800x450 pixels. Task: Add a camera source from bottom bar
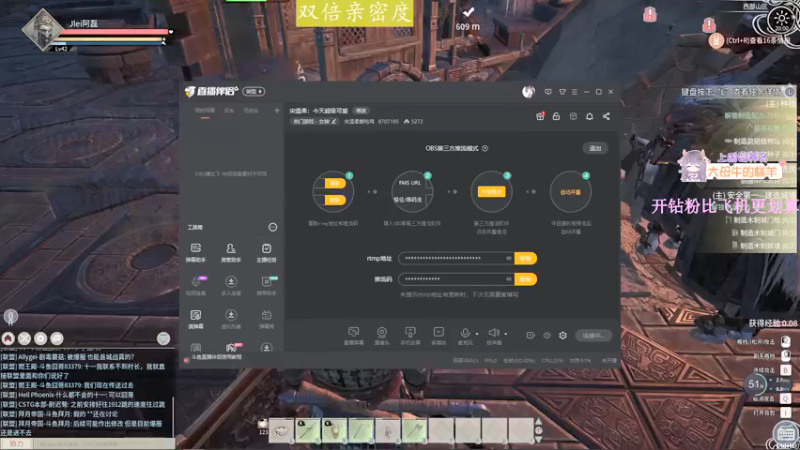click(382, 336)
